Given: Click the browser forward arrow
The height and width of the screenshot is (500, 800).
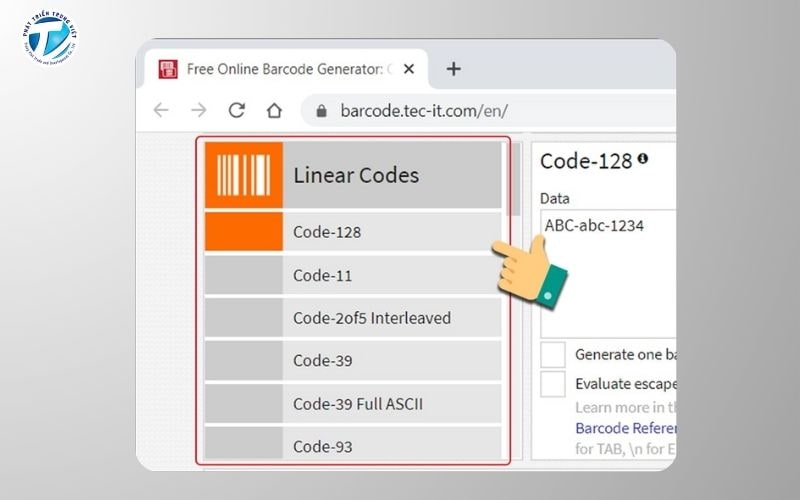Looking at the screenshot, I should 199,110.
